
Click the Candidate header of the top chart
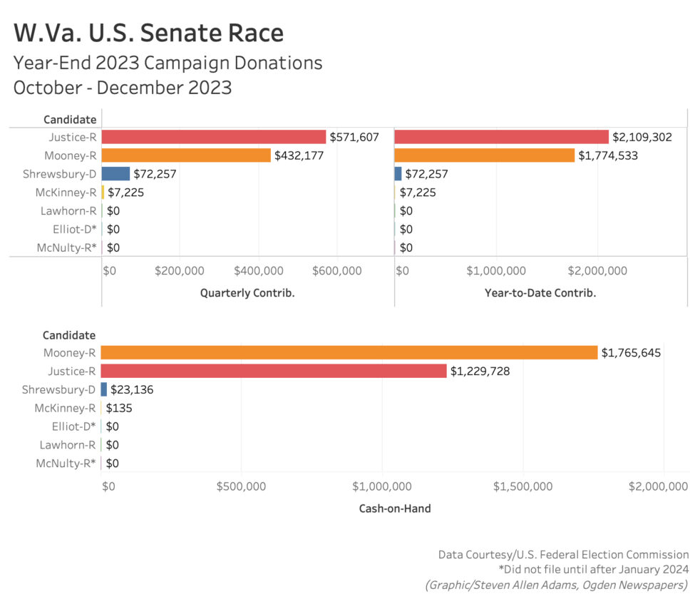[69, 119]
